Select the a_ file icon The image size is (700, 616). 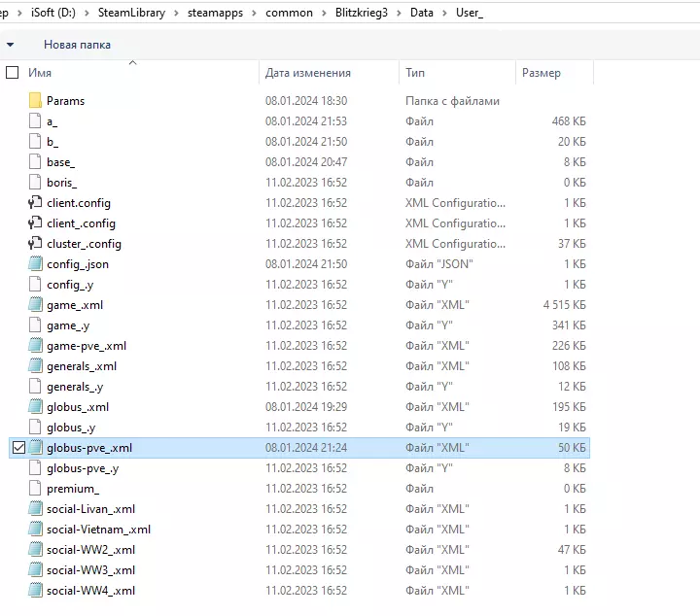click(35, 120)
